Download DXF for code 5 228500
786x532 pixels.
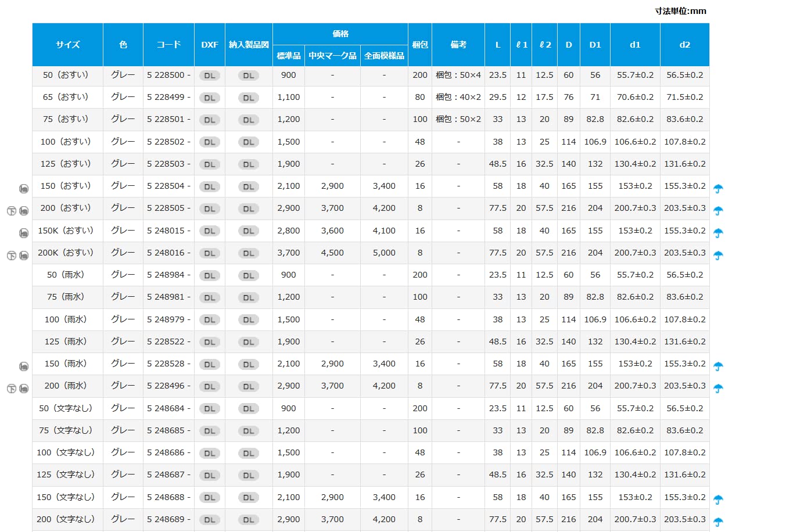tap(209, 76)
